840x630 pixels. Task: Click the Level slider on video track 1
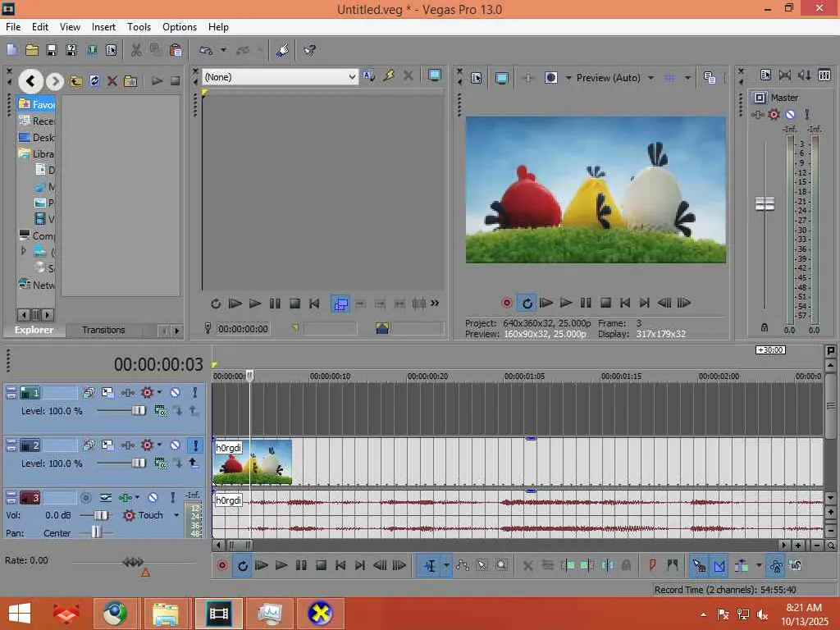pyautogui.click(x=139, y=410)
